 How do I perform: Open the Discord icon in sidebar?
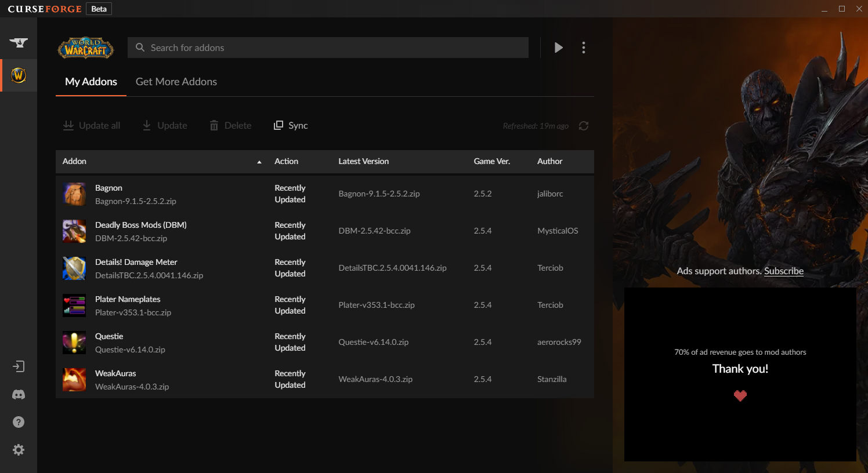coord(19,394)
